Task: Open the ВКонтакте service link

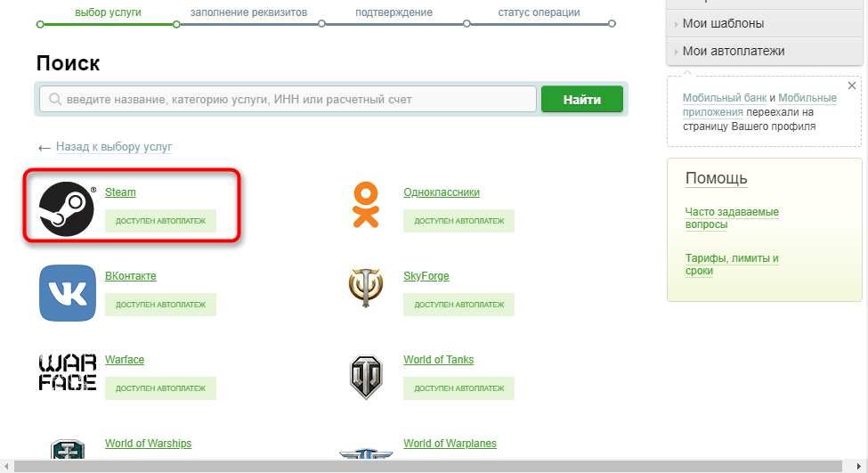Action: 131,276
